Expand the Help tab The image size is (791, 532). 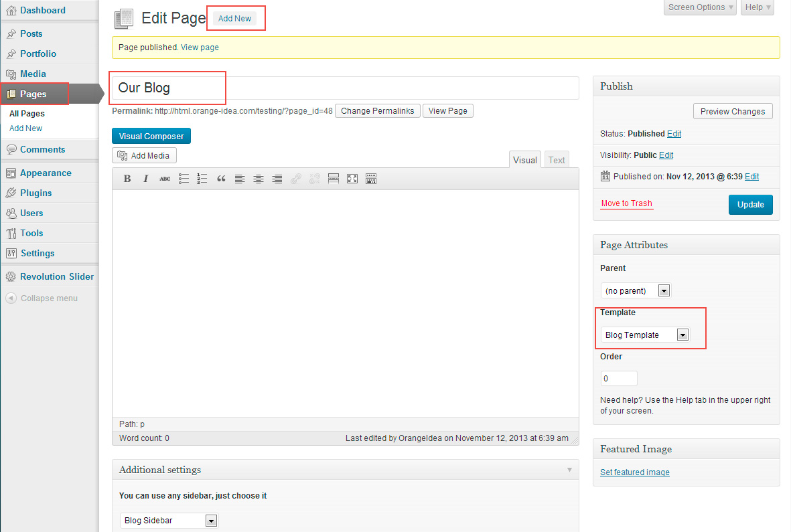(x=758, y=7)
